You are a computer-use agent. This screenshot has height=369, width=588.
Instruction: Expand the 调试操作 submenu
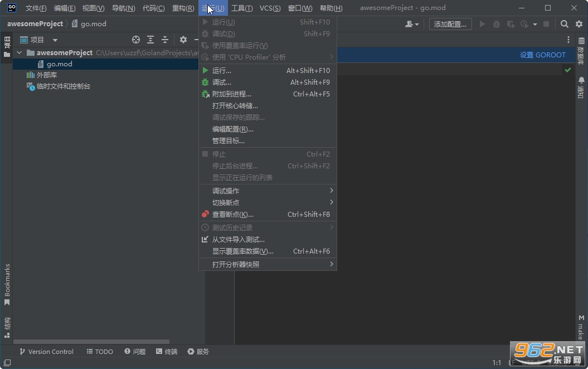(268, 191)
